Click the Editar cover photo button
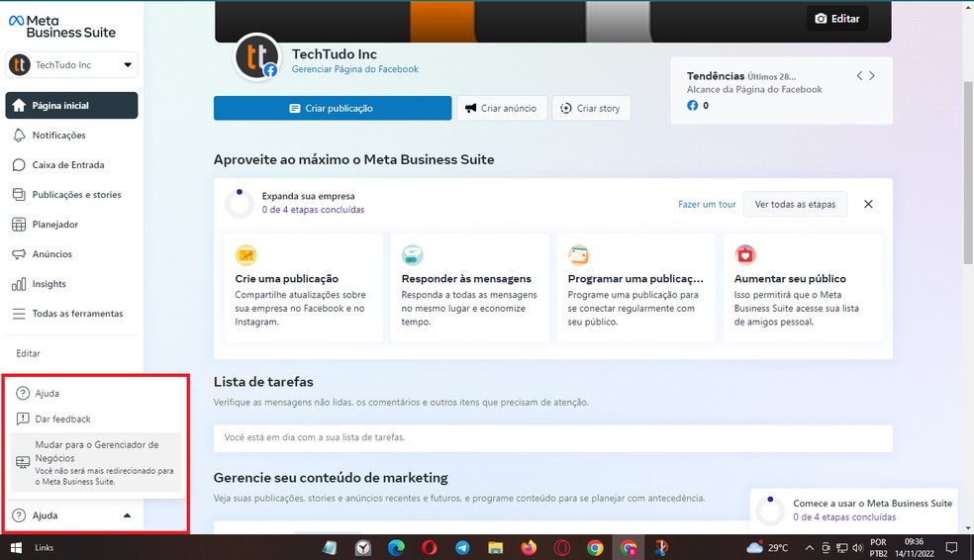 [837, 19]
